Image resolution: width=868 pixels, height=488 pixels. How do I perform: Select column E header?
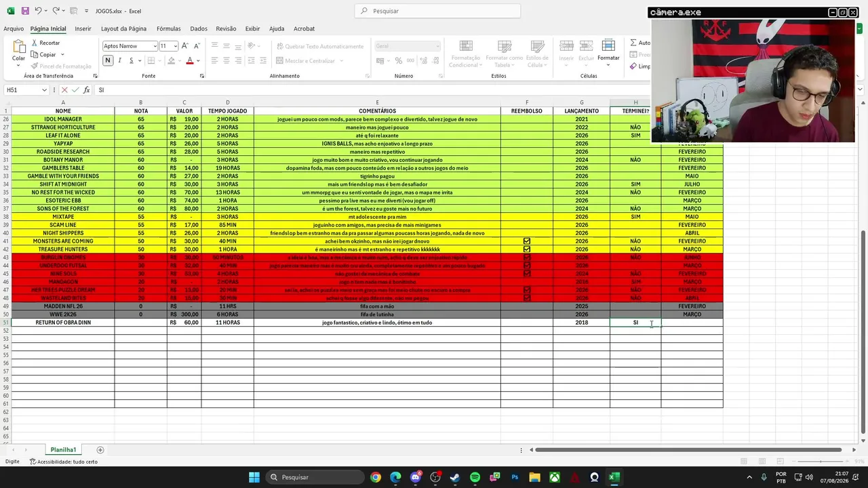377,102
